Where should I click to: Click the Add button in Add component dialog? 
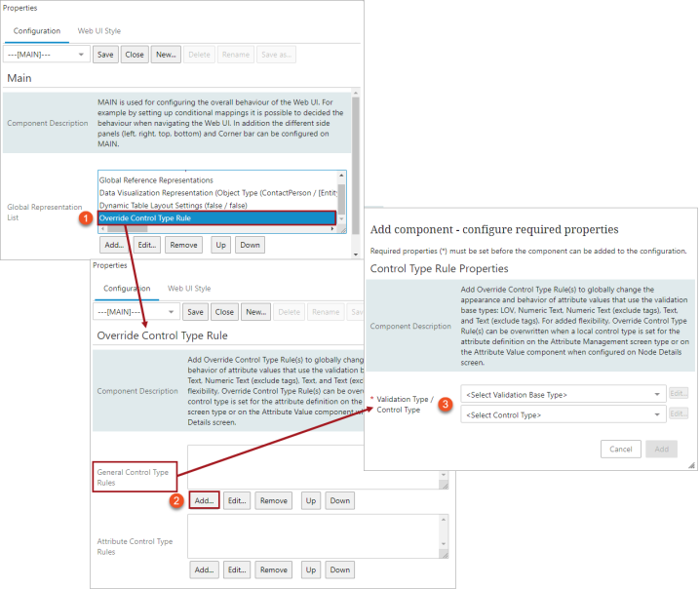click(662, 449)
